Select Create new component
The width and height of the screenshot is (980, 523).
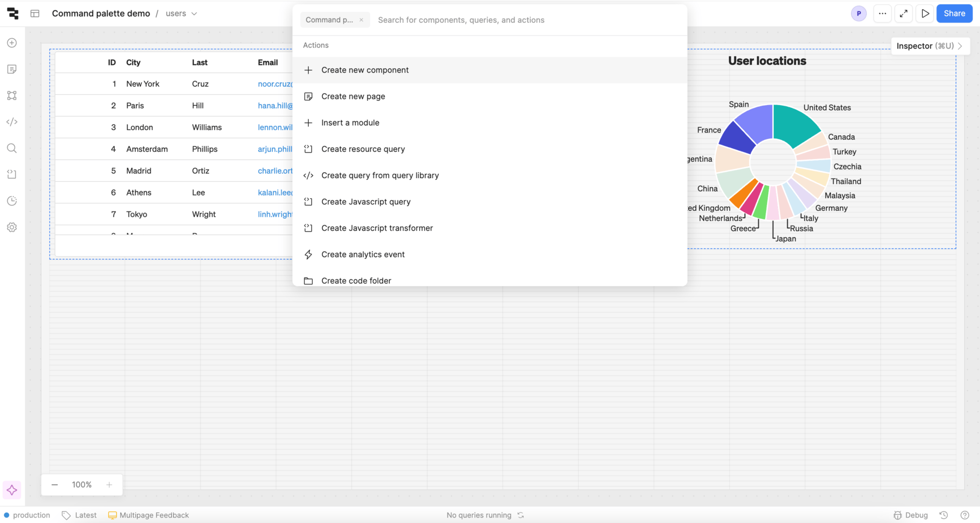click(x=489, y=70)
